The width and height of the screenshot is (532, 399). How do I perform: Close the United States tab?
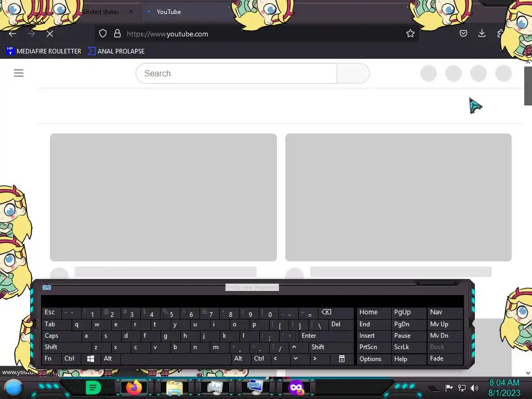[131, 11]
